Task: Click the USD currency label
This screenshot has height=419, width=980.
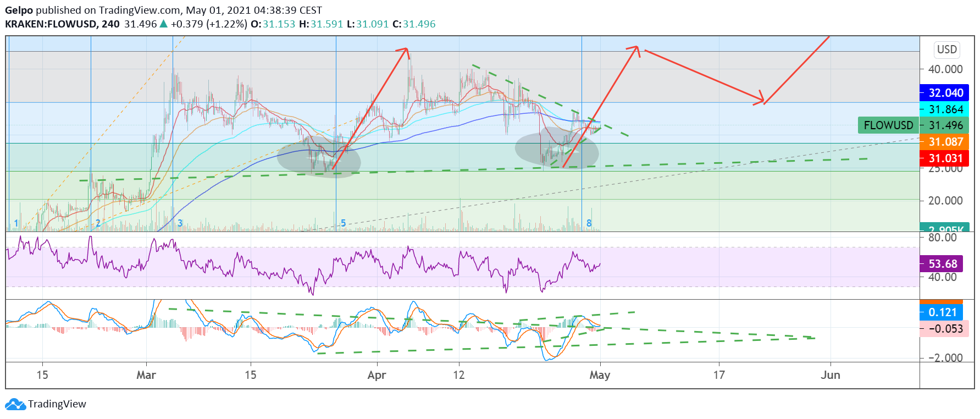Action: point(947,49)
